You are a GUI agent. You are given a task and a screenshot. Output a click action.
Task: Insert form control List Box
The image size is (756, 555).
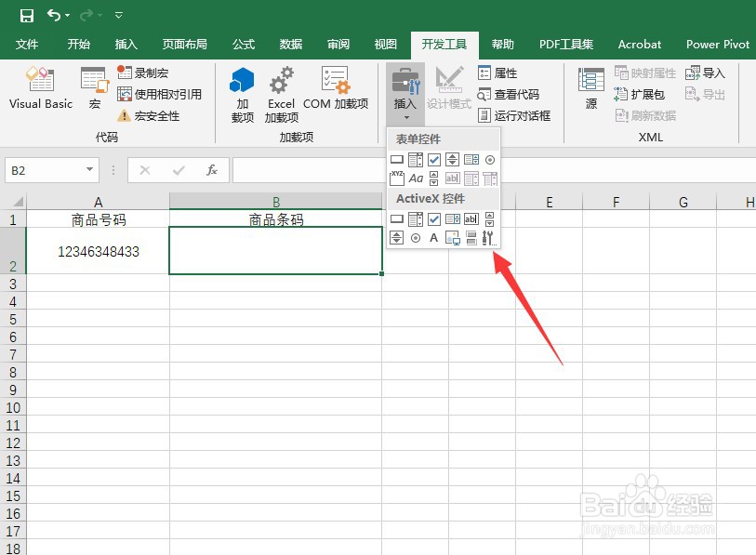pos(471,160)
